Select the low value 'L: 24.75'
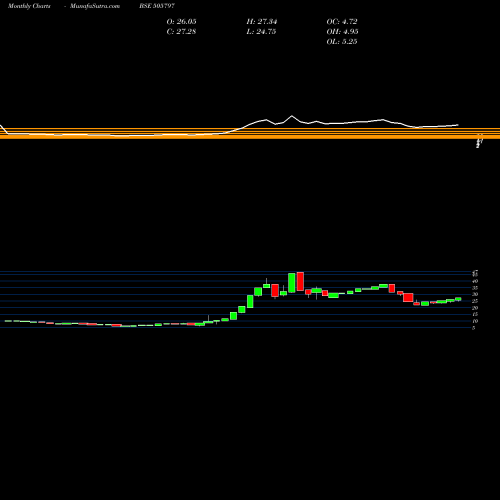The image size is (500, 500). [261, 32]
